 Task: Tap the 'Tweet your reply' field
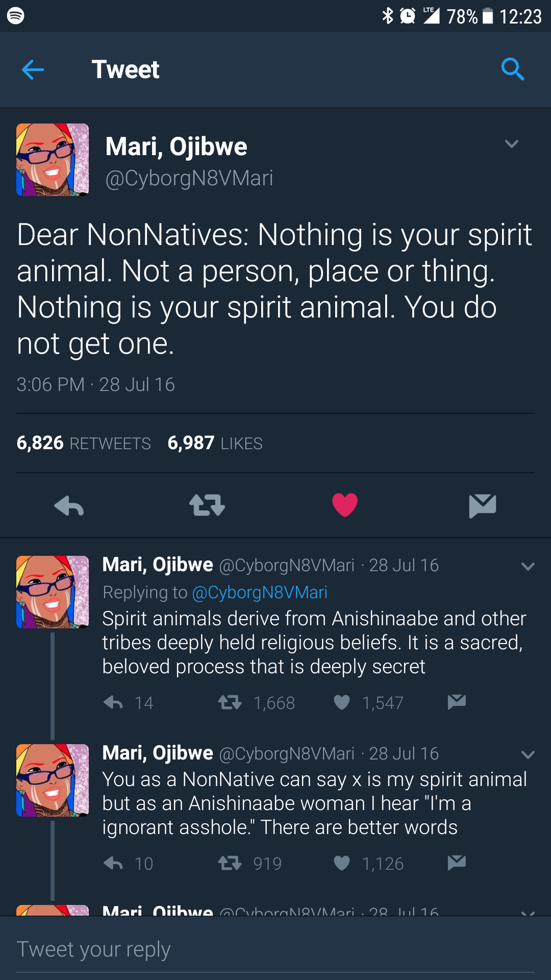click(275, 949)
